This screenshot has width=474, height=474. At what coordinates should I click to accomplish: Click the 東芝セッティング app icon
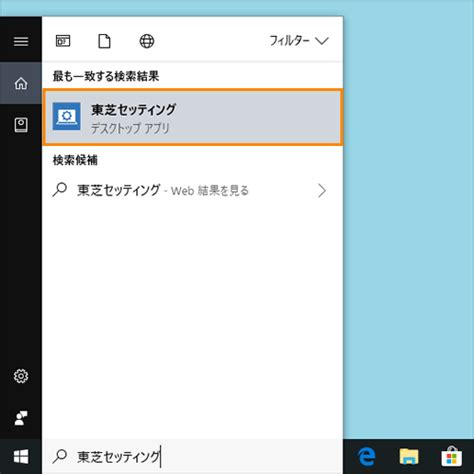67,116
